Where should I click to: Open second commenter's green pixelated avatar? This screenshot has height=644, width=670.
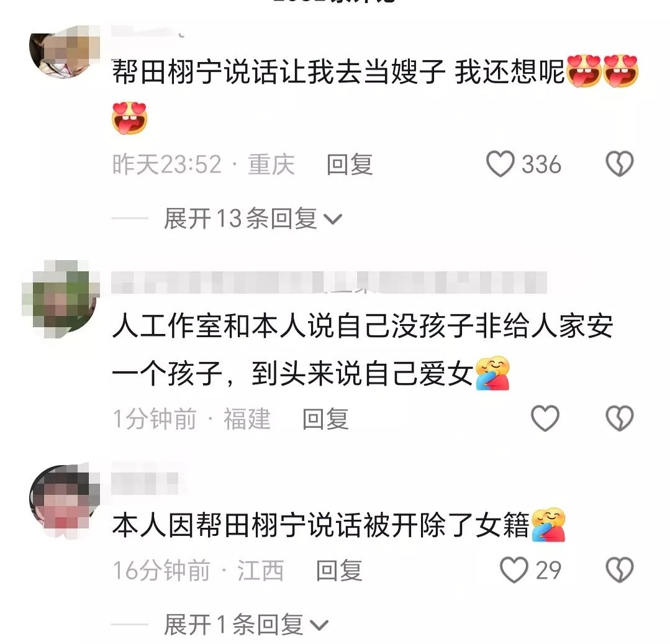click(x=61, y=298)
